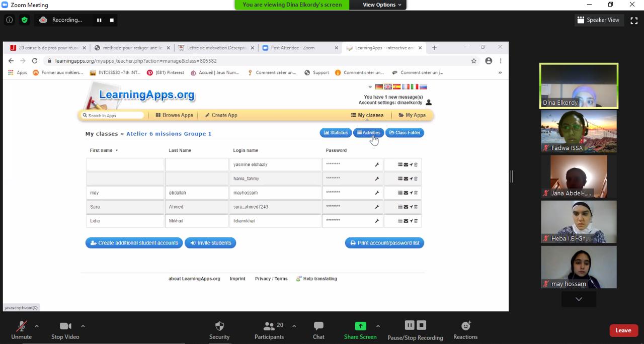Screen dimensions: 644x344
Task: Click Pause/Stop Recording in the toolbar
Action: pyautogui.click(x=415, y=329)
